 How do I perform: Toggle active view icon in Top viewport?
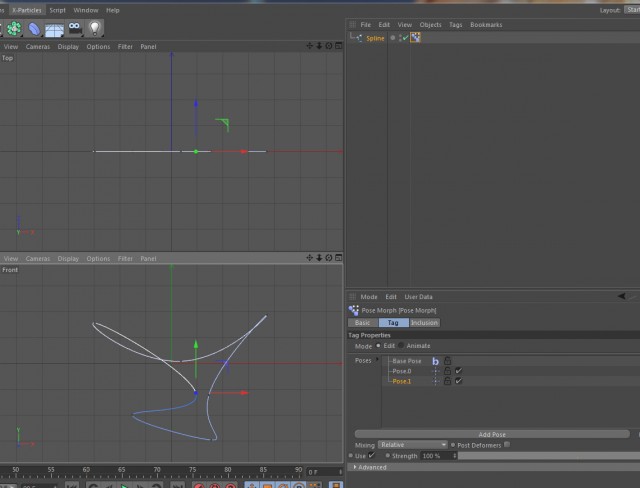point(338,46)
